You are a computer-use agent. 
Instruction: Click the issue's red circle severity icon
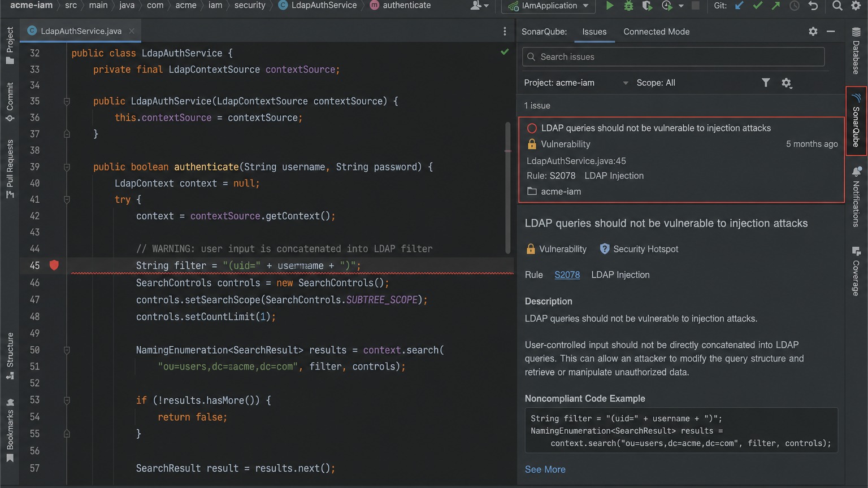[x=532, y=128]
